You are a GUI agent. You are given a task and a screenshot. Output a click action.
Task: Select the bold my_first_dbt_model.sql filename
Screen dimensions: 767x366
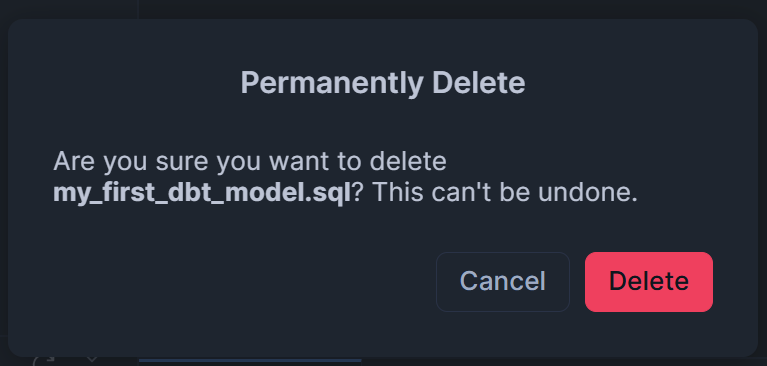pyautogui.click(x=202, y=194)
